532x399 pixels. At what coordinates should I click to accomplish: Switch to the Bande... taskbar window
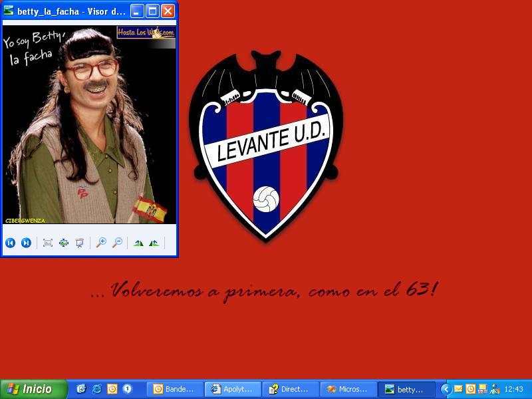(x=174, y=389)
